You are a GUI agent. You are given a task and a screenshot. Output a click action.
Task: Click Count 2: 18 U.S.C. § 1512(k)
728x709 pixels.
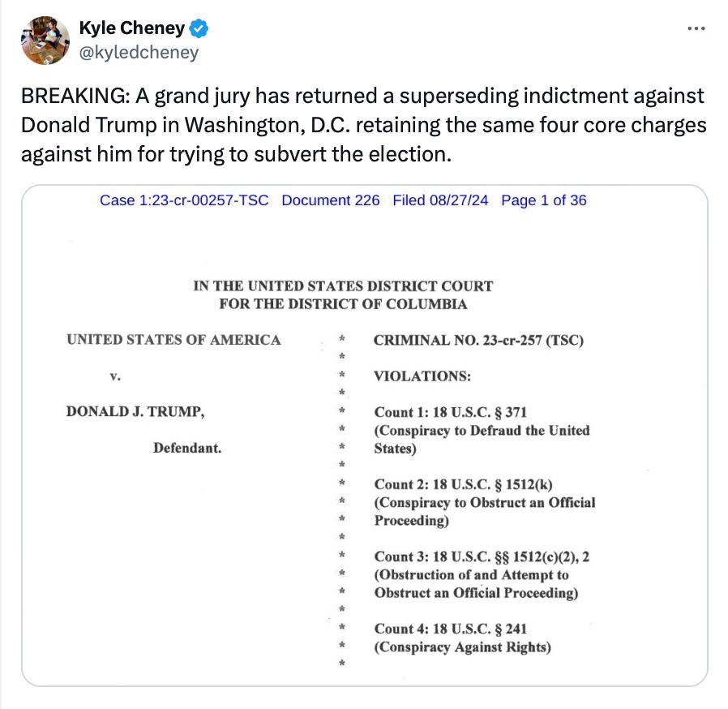click(x=463, y=484)
